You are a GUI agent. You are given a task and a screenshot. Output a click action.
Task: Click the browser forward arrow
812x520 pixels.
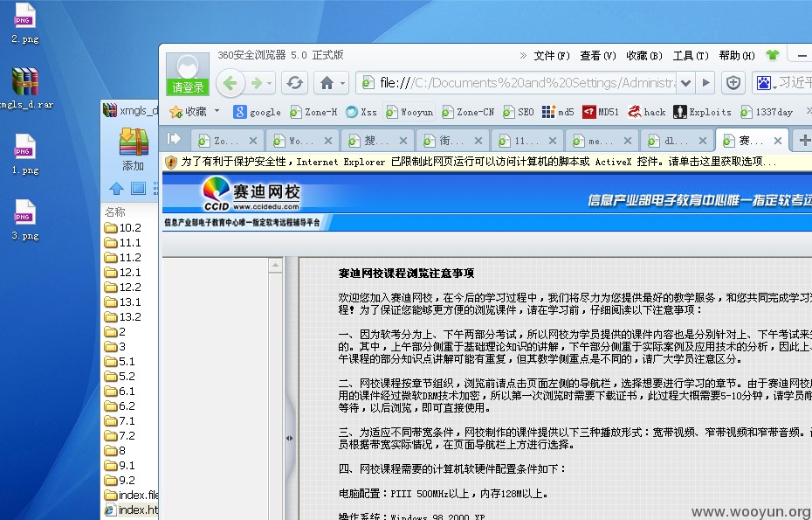click(x=257, y=83)
